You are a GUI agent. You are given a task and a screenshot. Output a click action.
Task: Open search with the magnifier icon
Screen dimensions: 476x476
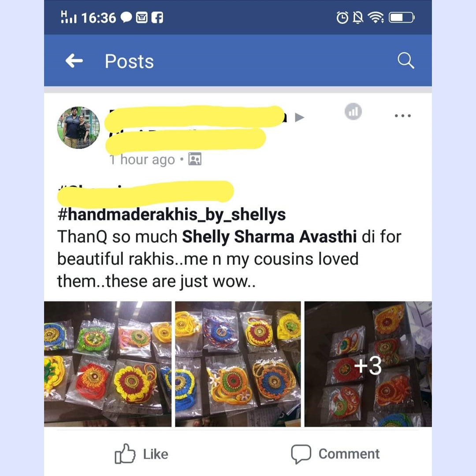[x=406, y=60]
